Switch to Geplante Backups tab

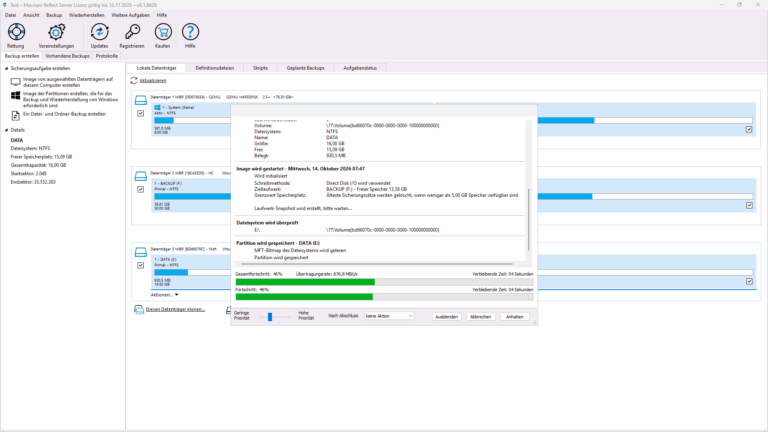(306, 68)
